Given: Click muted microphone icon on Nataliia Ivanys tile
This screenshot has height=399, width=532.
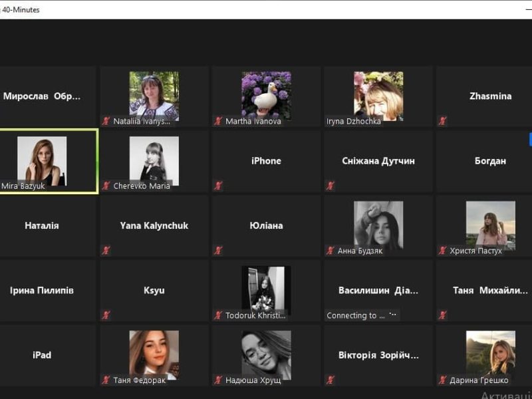Looking at the screenshot, I should coord(106,121).
